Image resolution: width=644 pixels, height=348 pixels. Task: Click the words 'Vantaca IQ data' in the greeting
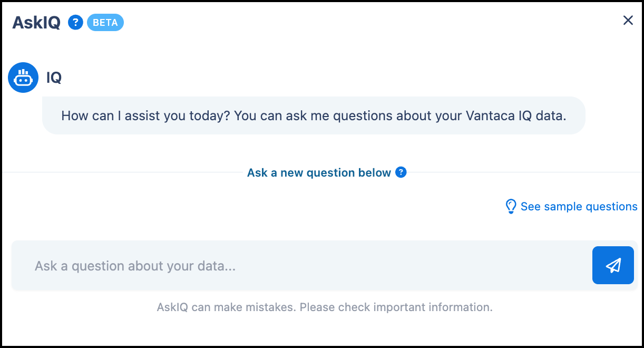coord(516,115)
